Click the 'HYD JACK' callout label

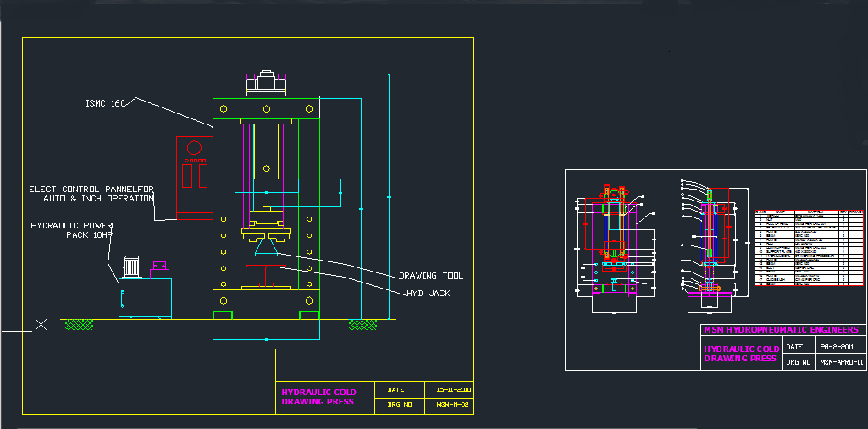tap(428, 293)
